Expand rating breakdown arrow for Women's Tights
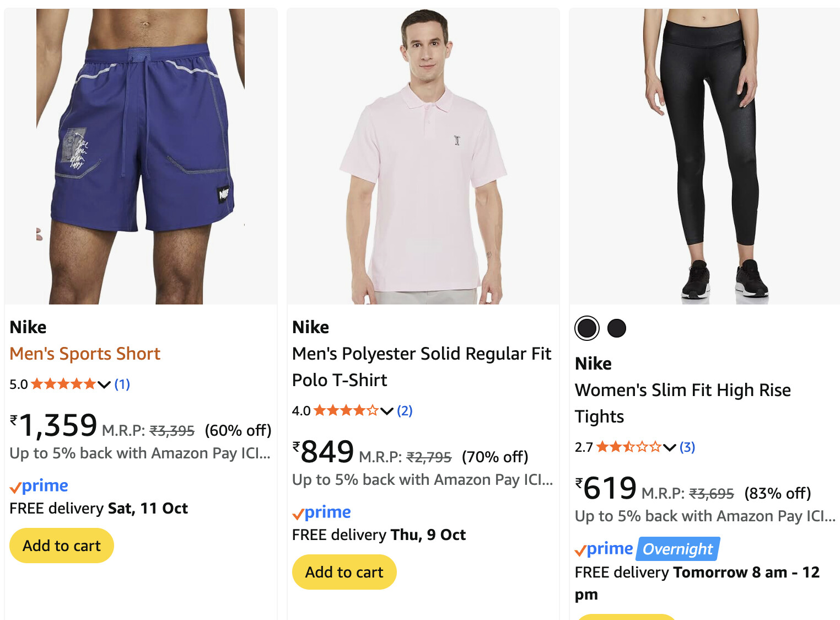This screenshot has width=840, height=620. pyautogui.click(x=669, y=447)
